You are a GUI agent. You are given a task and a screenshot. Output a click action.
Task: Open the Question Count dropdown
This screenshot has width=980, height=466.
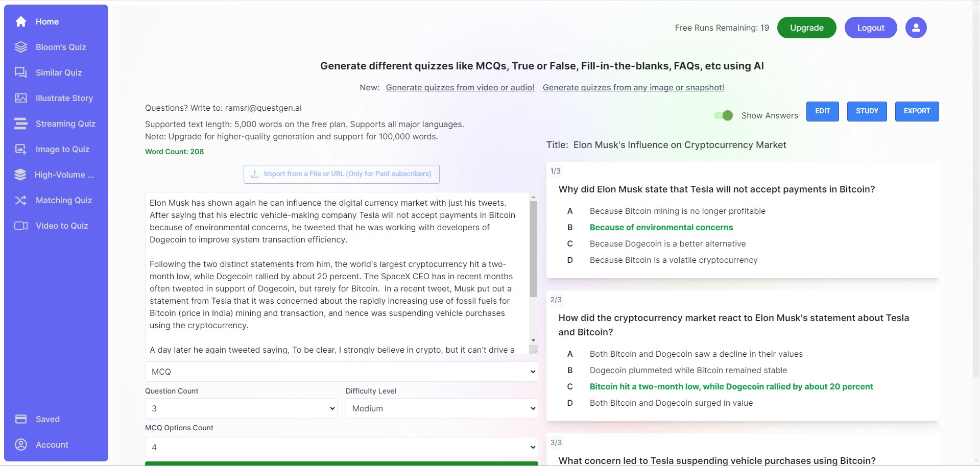[241, 408]
